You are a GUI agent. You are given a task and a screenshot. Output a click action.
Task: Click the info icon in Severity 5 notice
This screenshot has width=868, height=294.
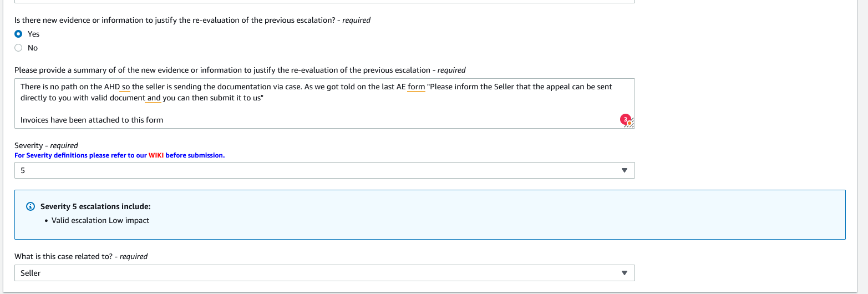[31, 206]
